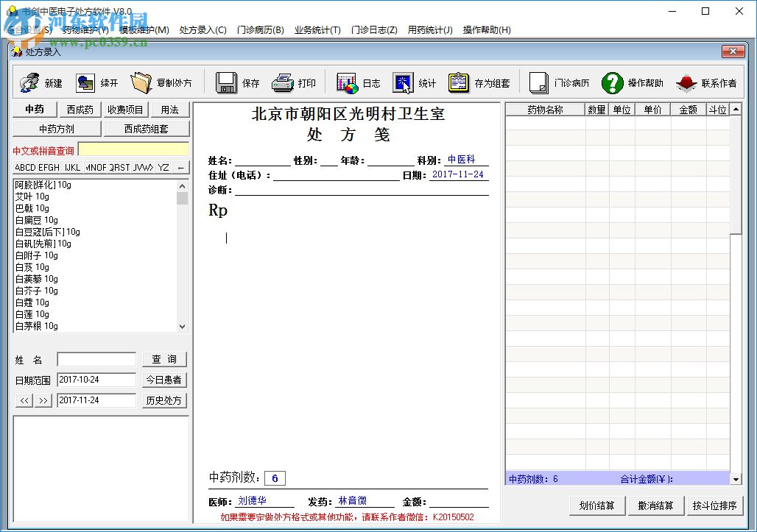Image resolution: width=757 pixels, height=532 pixels.
Task: Click the 中文或拼音查询 input field
Action: coord(133,149)
